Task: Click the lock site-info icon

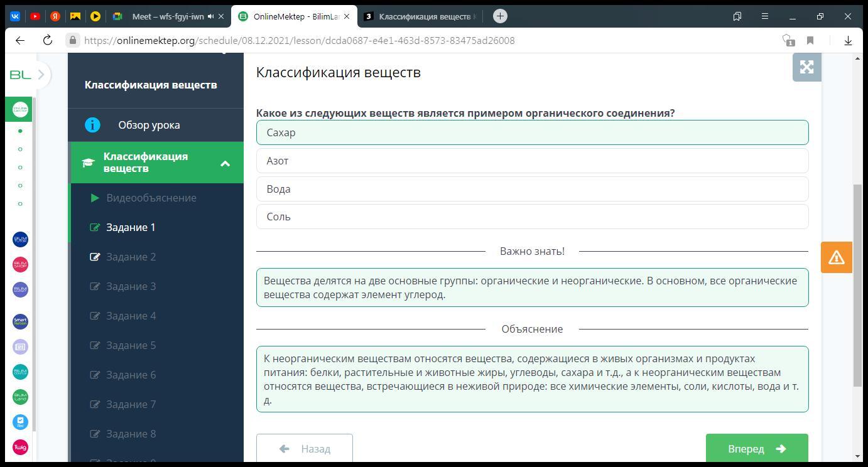Action: point(73,40)
